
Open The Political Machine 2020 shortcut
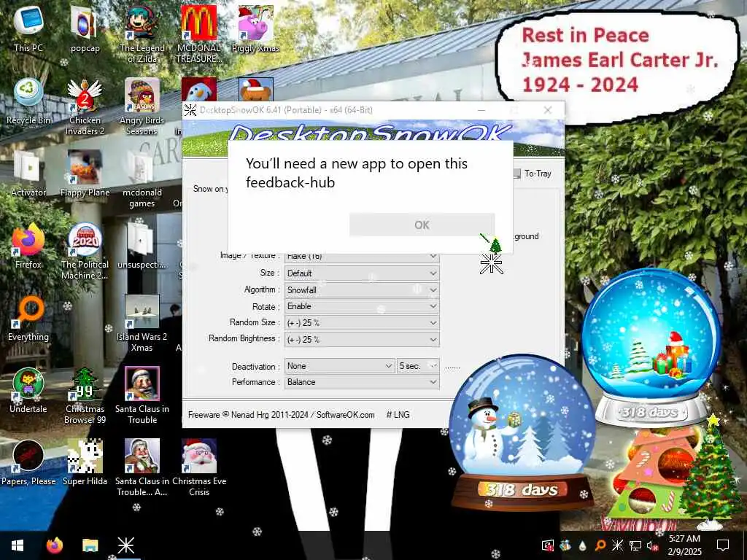click(x=85, y=251)
